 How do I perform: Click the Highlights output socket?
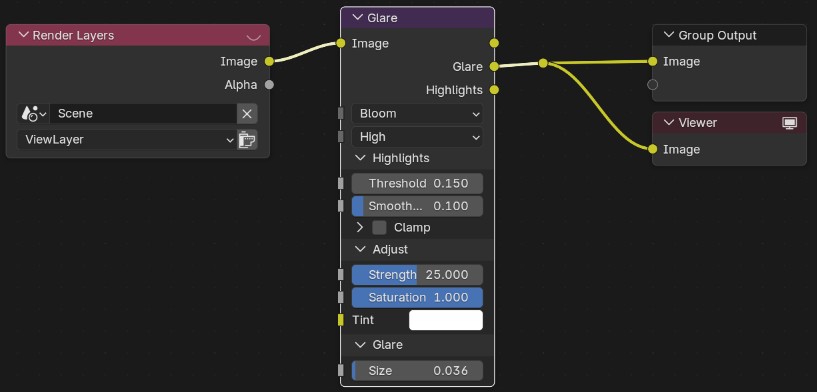coord(494,90)
